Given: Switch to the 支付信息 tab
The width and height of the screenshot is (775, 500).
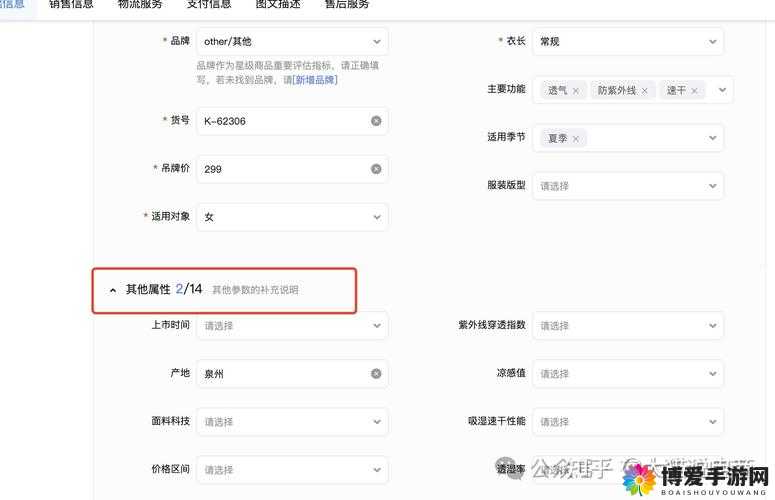Looking at the screenshot, I should (x=209, y=4).
